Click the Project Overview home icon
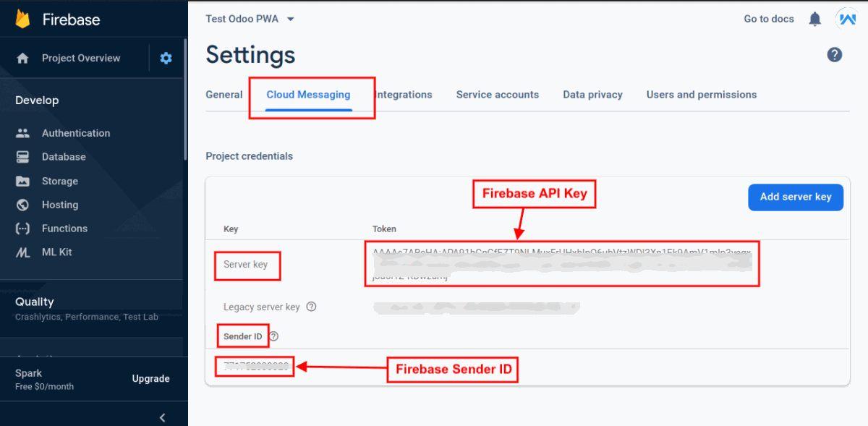 22,58
